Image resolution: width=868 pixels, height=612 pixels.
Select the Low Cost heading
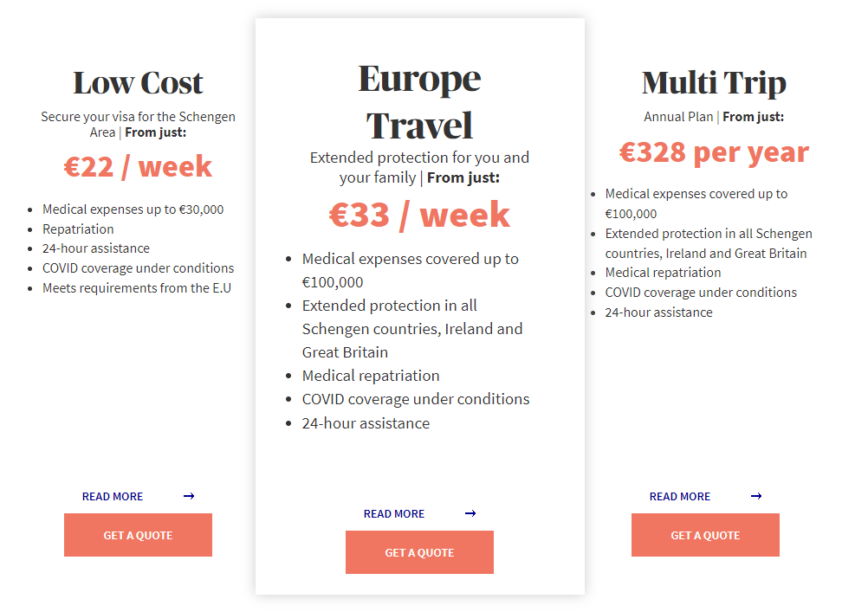pos(138,83)
